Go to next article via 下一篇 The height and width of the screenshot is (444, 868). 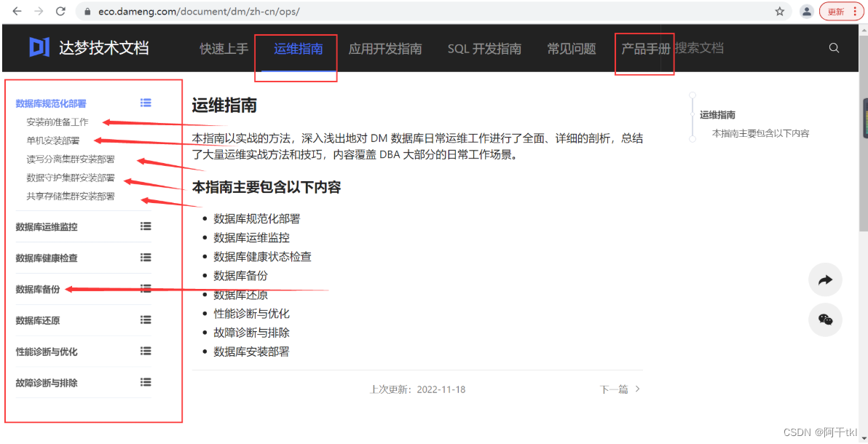click(620, 389)
